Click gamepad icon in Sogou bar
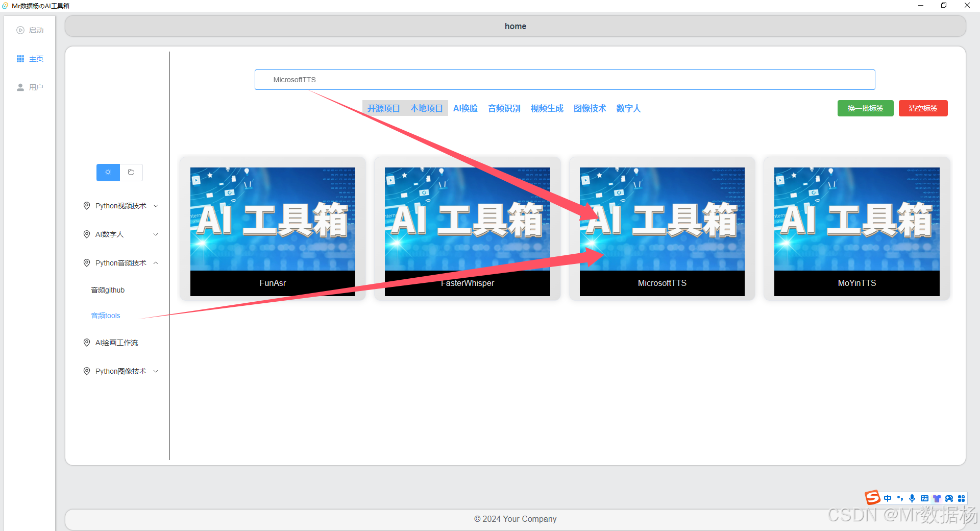Image resolution: width=980 pixels, height=531 pixels. coord(949,498)
